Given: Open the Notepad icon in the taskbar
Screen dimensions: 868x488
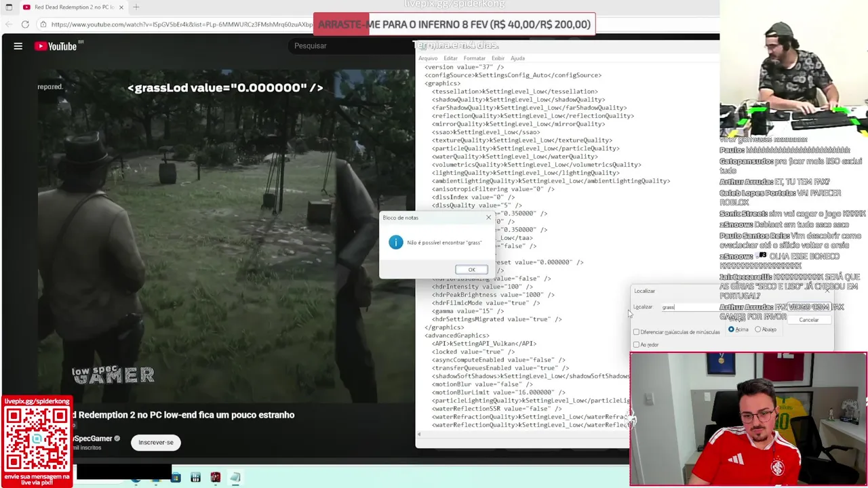Looking at the screenshot, I should (x=235, y=478).
